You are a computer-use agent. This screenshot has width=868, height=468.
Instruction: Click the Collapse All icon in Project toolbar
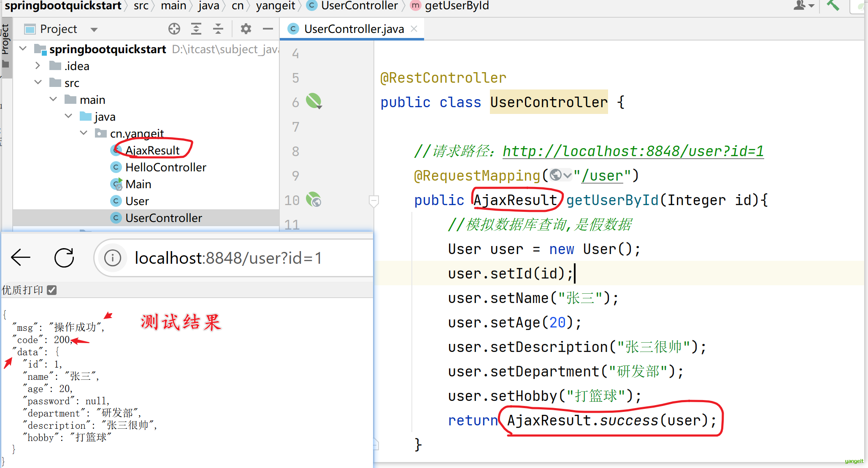[x=218, y=29]
